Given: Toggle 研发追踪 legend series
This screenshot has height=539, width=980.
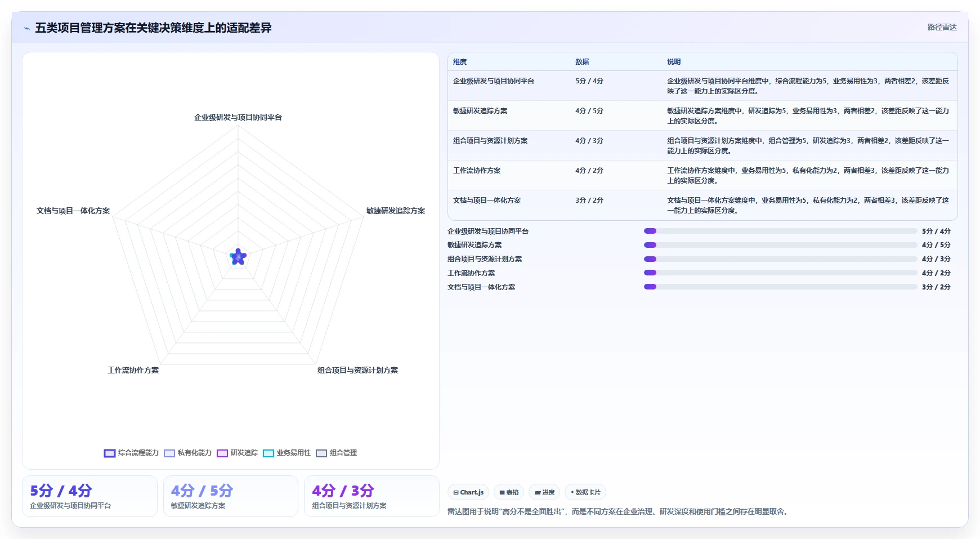Looking at the screenshot, I should coord(238,453).
